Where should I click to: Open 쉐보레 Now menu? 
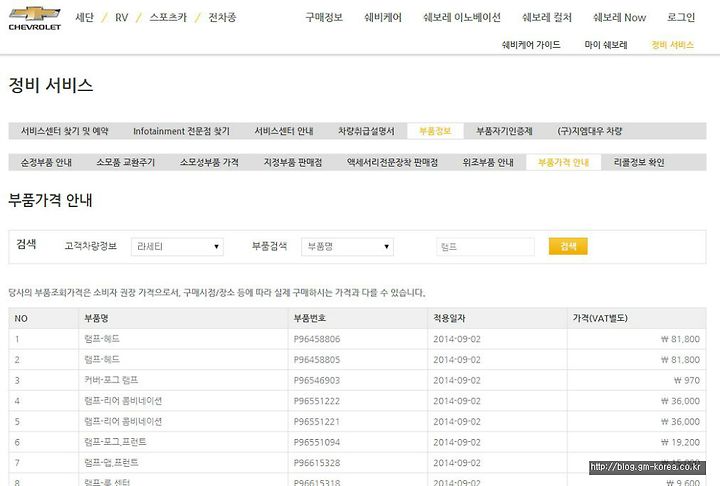click(619, 17)
